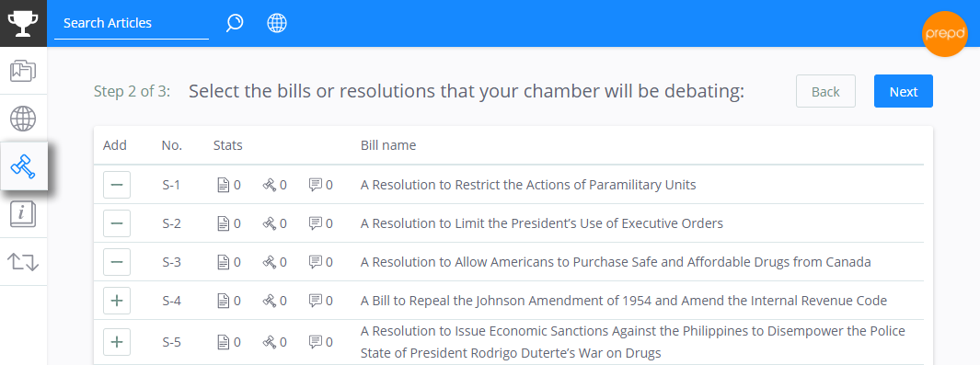This screenshot has height=365, width=980.
Task: Add bill S-4 with plus button
Action: coord(117,301)
